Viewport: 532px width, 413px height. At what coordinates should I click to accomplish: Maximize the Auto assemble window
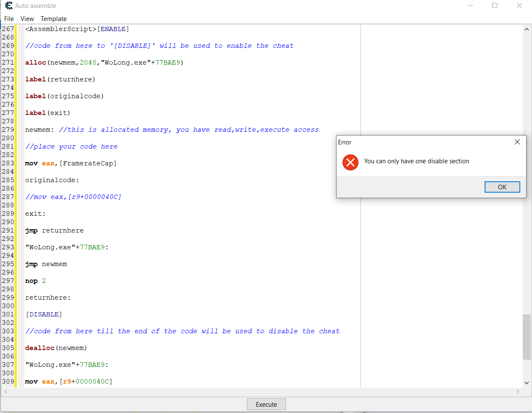[x=495, y=6]
